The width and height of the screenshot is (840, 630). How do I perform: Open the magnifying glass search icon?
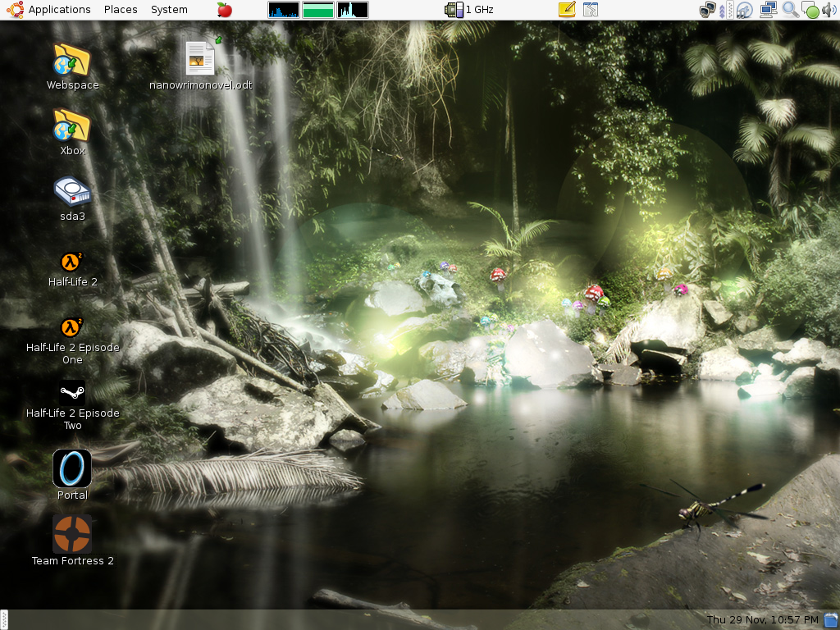(x=790, y=10)
